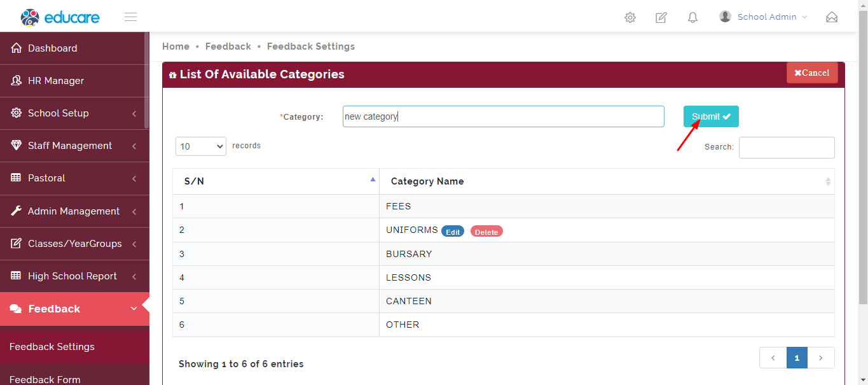The width and height of the screenshot is (868, 385).
Task: Open Admin Management sidebar item
Action: (74, 211)
